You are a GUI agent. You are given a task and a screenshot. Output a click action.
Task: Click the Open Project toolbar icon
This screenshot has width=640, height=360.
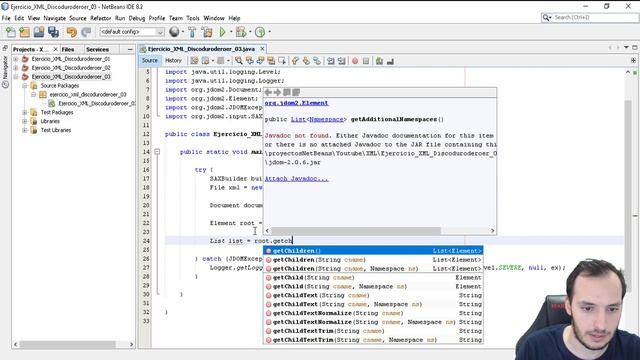[39, 32]
